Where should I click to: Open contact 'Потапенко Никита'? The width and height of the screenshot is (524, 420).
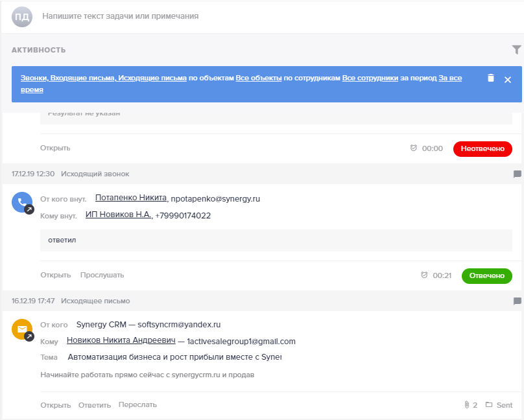(132, 198)
